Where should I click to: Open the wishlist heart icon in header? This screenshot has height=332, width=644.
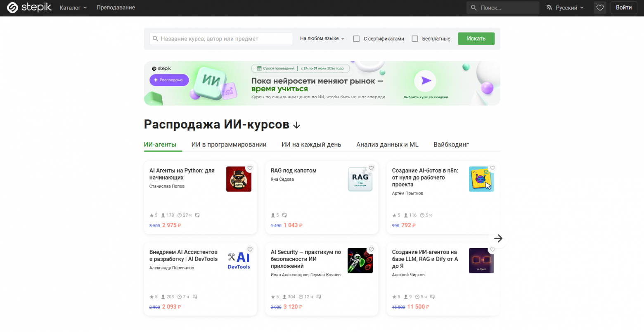(x=600, y=7)
